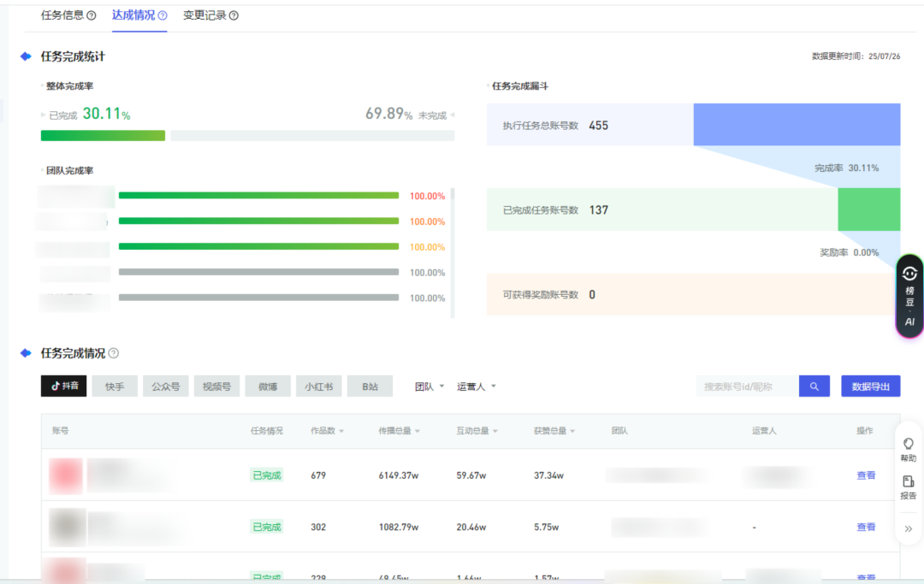Screen dimensions: 924x584
Task: Switch to the 小红书 platform filter
Action: pos(319,386)
